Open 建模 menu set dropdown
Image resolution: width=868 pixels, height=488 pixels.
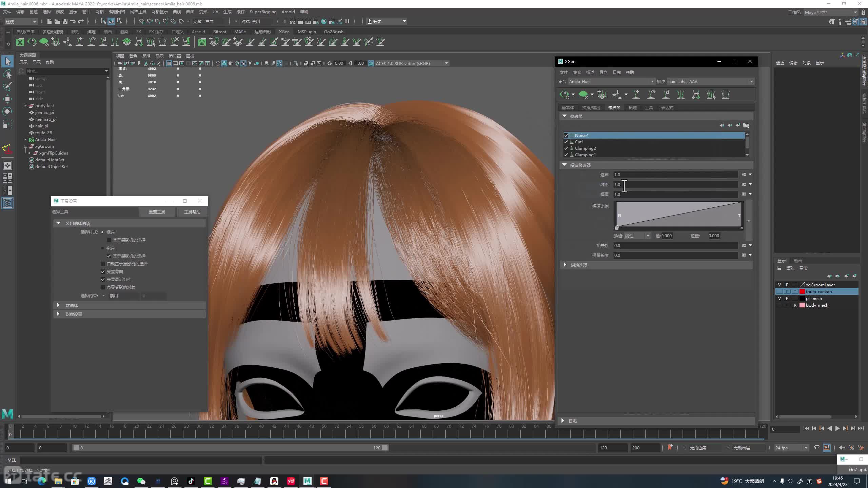tap(21, 21)
